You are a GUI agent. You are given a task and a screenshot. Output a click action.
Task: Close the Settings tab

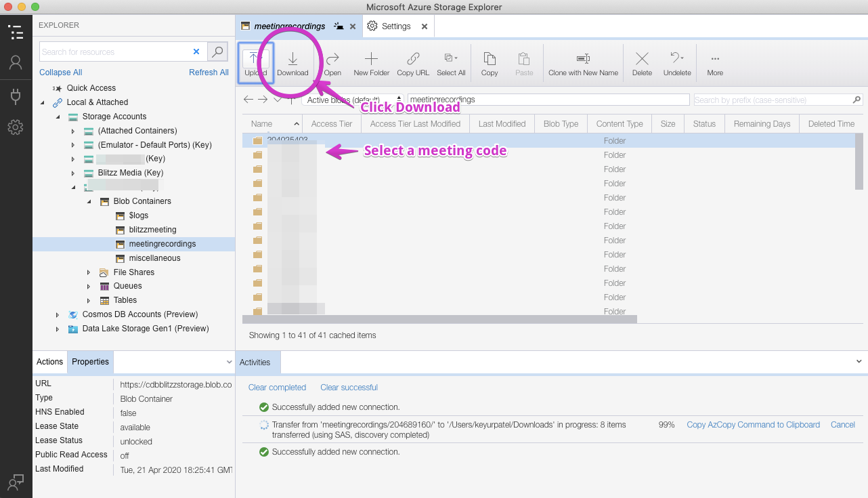(x=425, y=26)
